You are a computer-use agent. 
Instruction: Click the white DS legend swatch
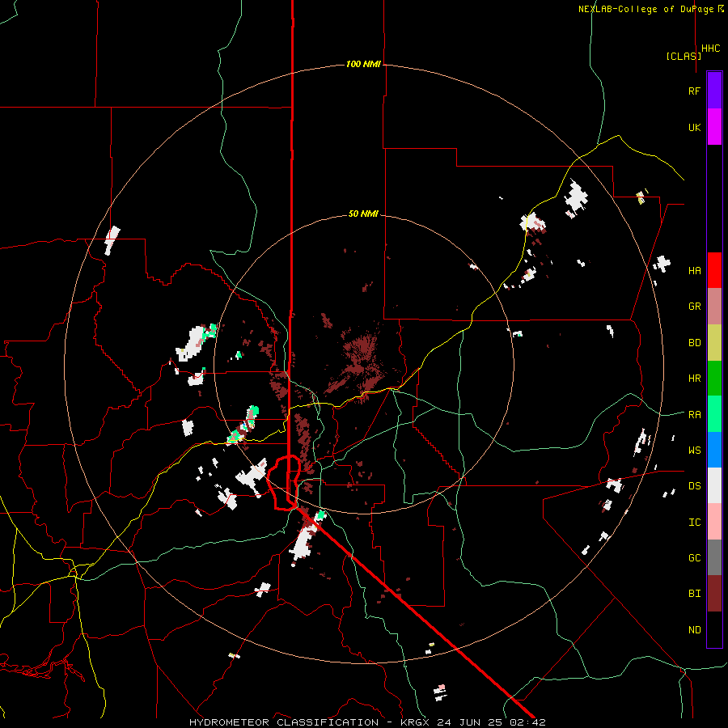coord(714,485)
